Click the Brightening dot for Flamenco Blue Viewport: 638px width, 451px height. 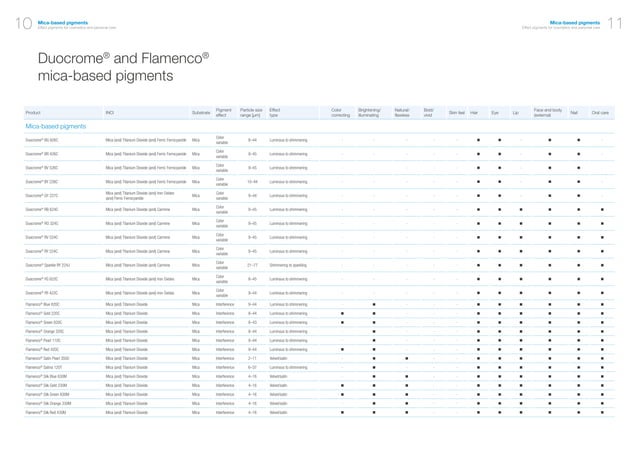(x=374, y=304)
